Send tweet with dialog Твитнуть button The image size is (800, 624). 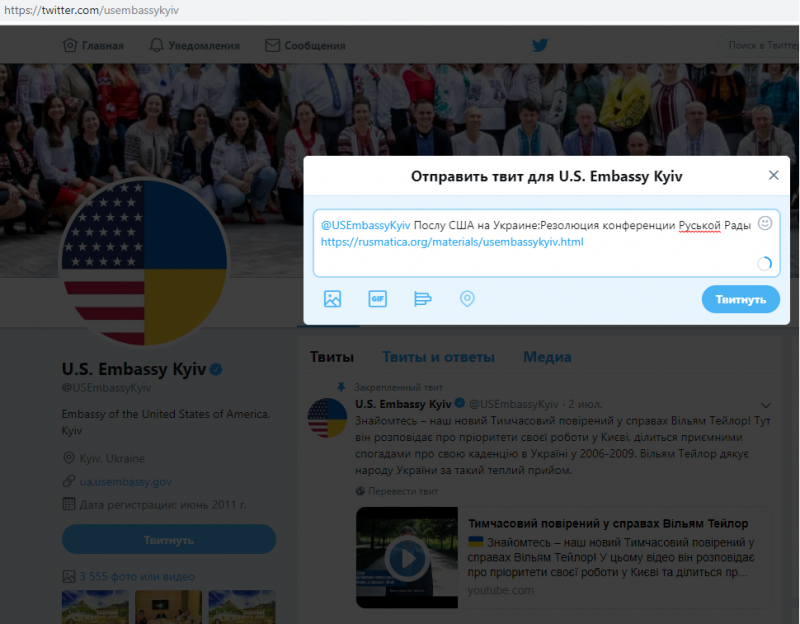pos(740,299)
